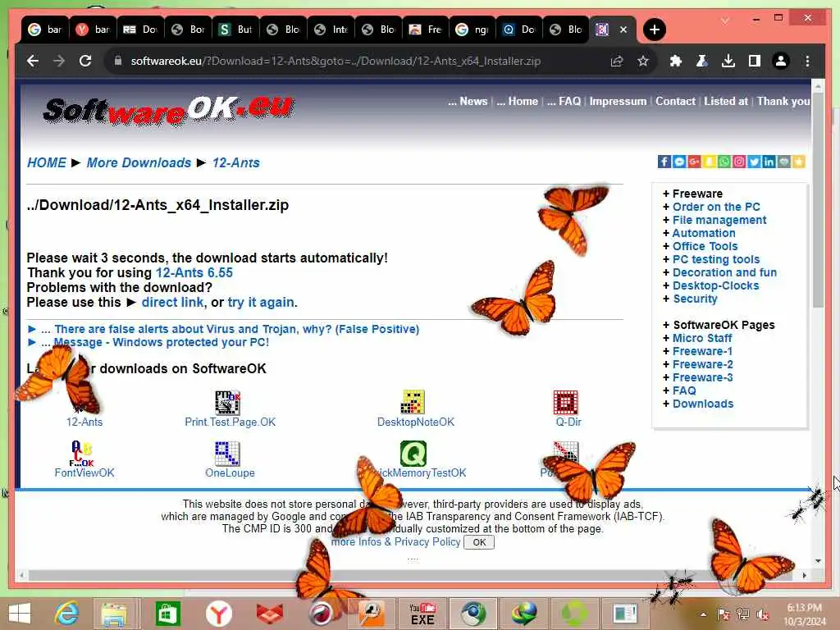This screenshot has height=630, width=840.
Task: Share on Twitter icon
Action: click(x=755, y=162)
